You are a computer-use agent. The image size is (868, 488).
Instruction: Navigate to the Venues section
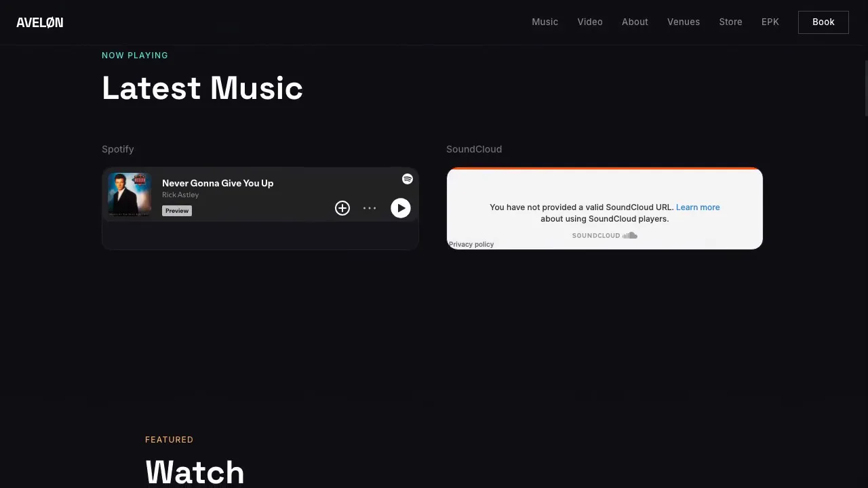tap(684, 22)
